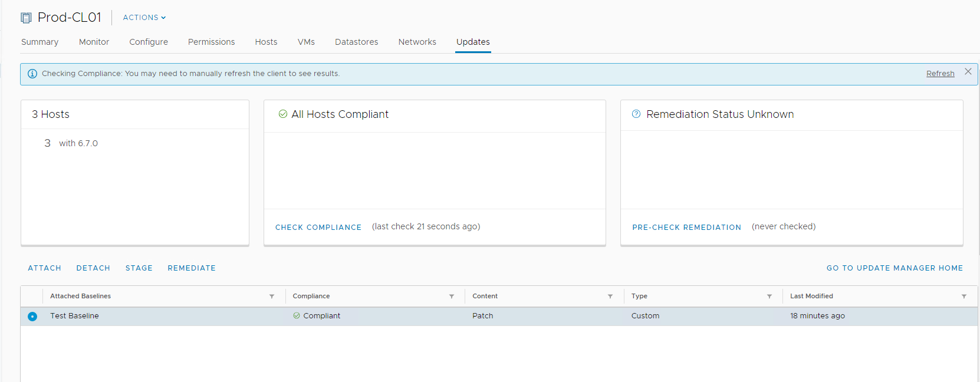
Task: Start PRE-CHECK REMEDIATION
Action: (x=686, y=227)
